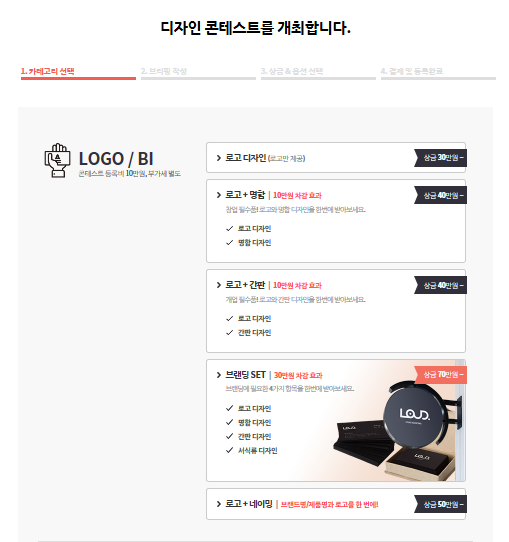Pick the 상금 50만원 price ribbon

click(x=441, y=504)
